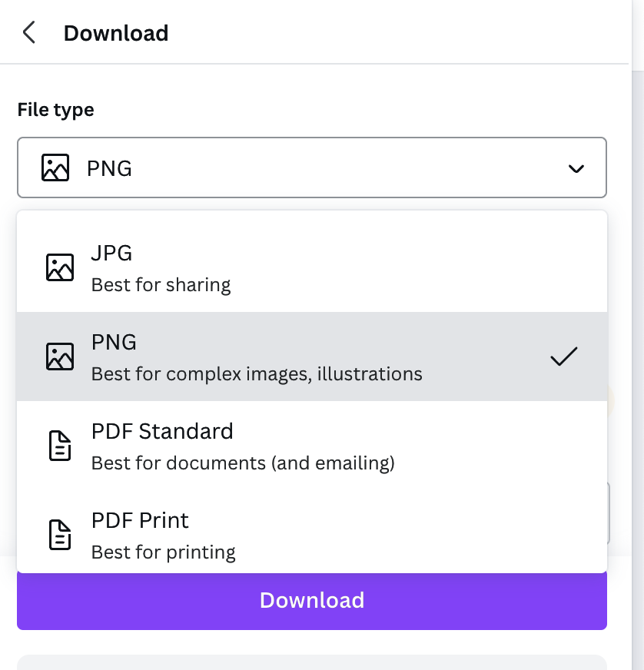Choose PNG from the file type list
The image size is (644, 670).
click(x=312, y=357)
